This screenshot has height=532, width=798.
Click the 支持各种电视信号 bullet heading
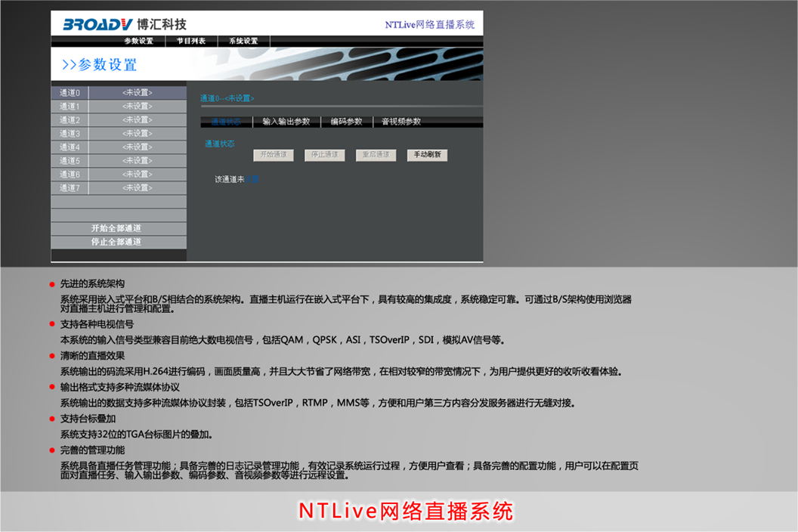[97, 324]
